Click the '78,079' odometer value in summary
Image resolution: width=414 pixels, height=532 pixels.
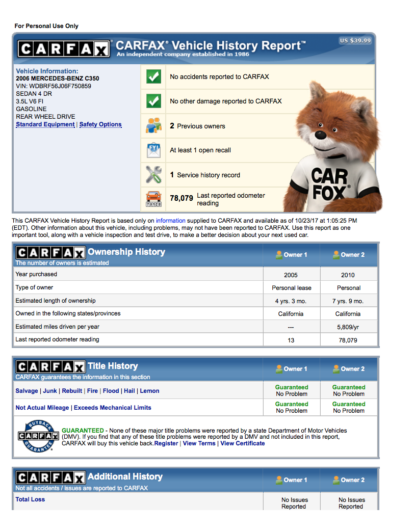tap(182, 198)
